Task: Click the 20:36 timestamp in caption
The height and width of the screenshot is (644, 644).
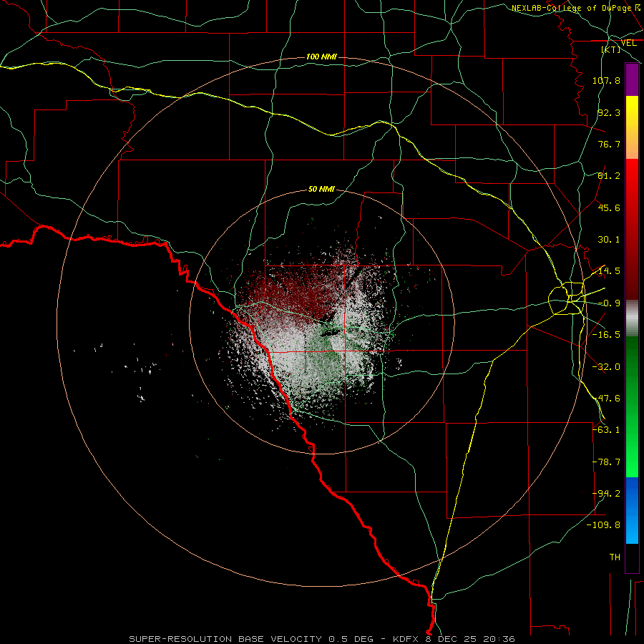Action: pyautogui.click(x=499, y=639)
